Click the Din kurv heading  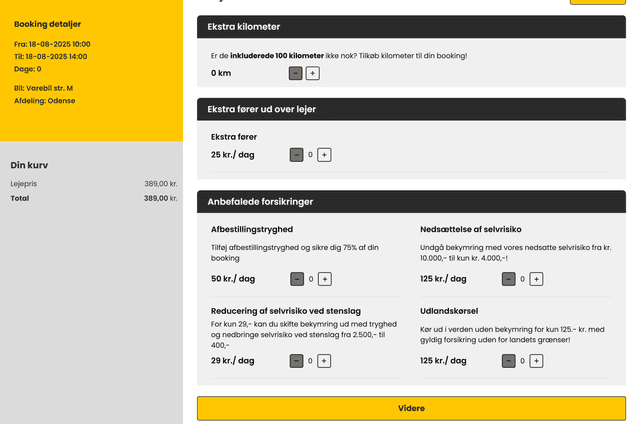coord(29,165)
